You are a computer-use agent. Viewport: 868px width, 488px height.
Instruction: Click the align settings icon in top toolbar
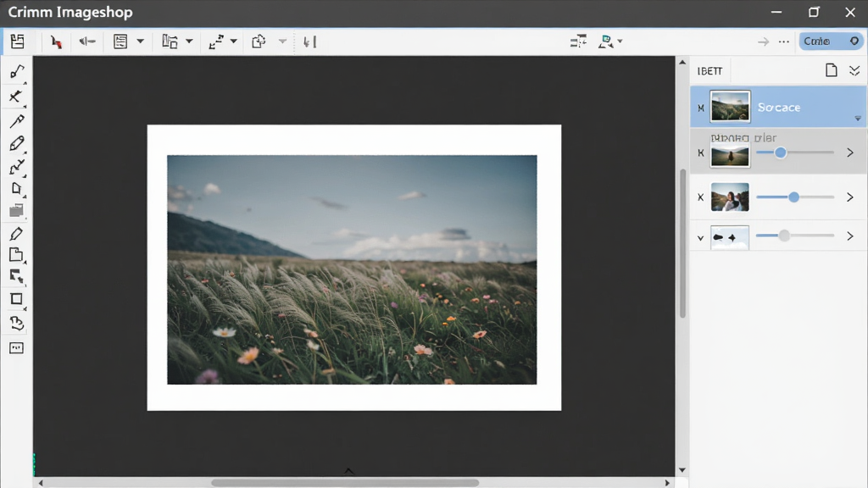578,42
